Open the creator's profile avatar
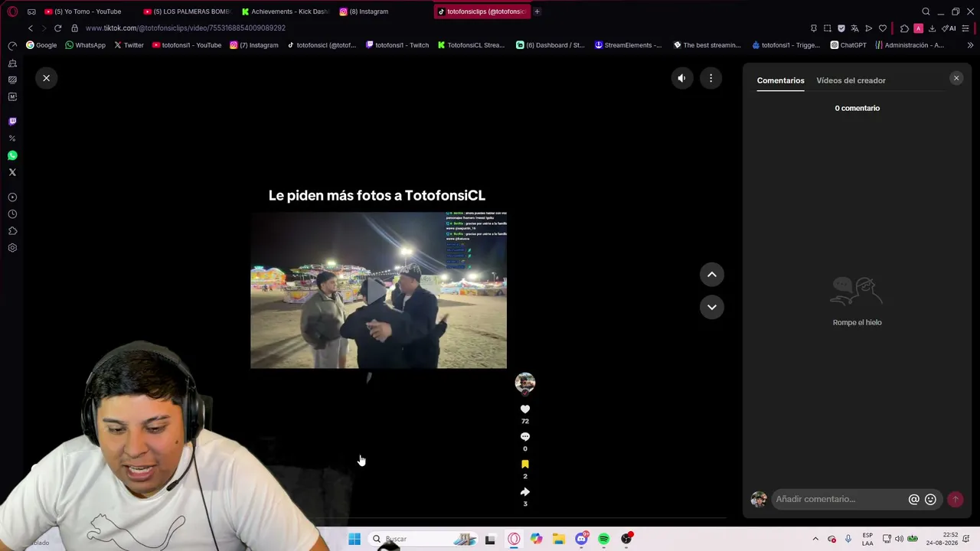Viewport: 980px width, 551px height. pyautogui.click(x=524, y=383)
